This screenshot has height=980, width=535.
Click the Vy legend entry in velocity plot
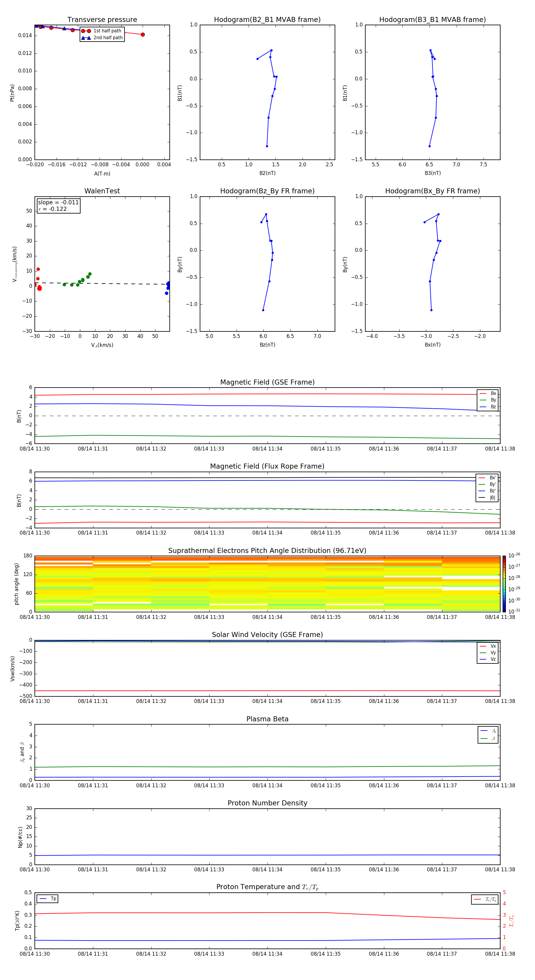pyautogui.click(x=488, y=653)
